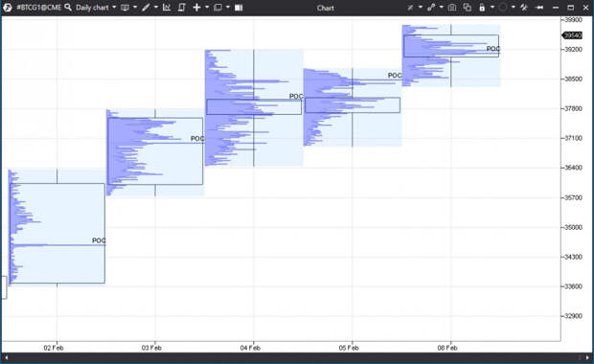Viewport: 594px width, 364px height.
Task: Click the 05 Feb date label
Action: [x=349, y=348]
